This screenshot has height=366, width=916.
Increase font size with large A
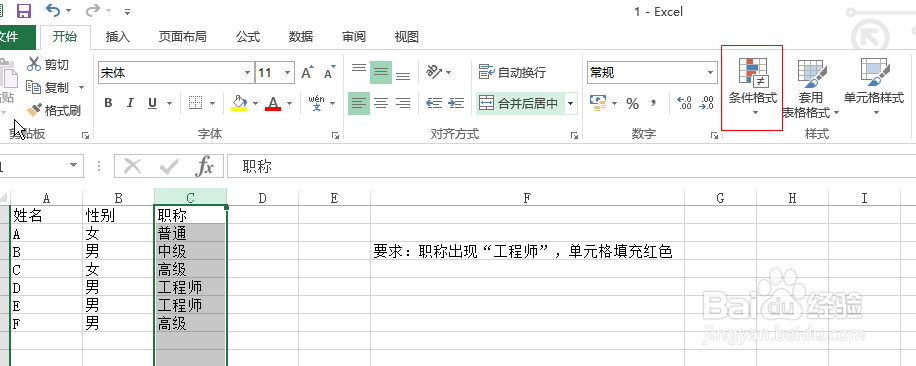click(x=307, y=73)
